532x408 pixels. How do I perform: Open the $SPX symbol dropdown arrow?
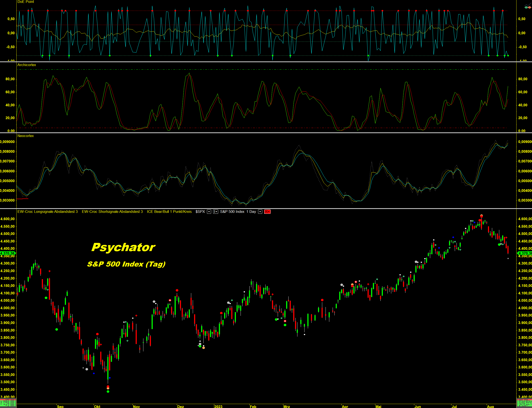209,212
